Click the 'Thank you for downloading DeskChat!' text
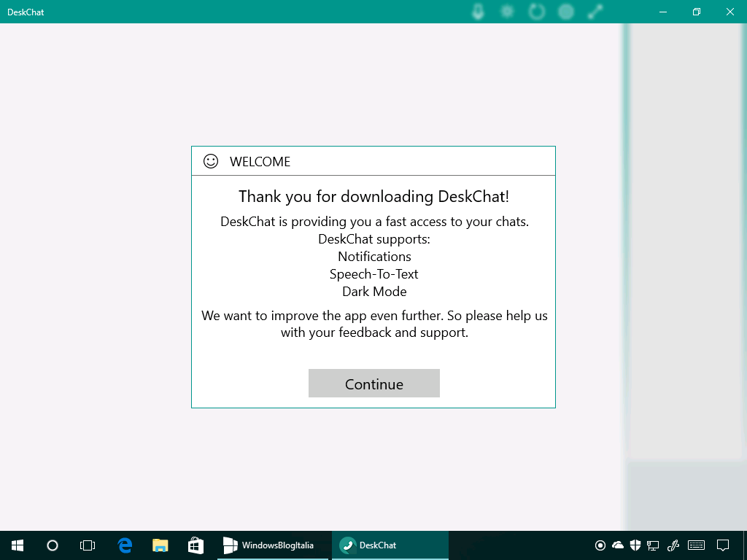The width and height of the screenshot is (747, 560). click(x=374, y=196)
